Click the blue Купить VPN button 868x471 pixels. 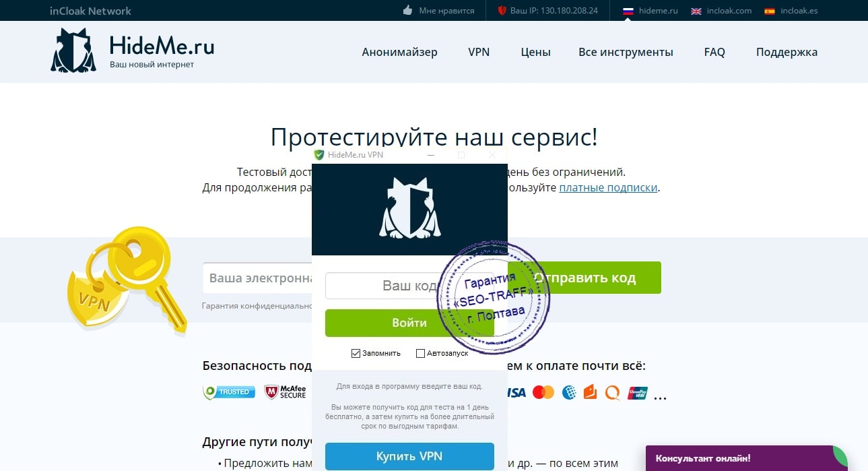pyautogui.click(x=409, y=456)
